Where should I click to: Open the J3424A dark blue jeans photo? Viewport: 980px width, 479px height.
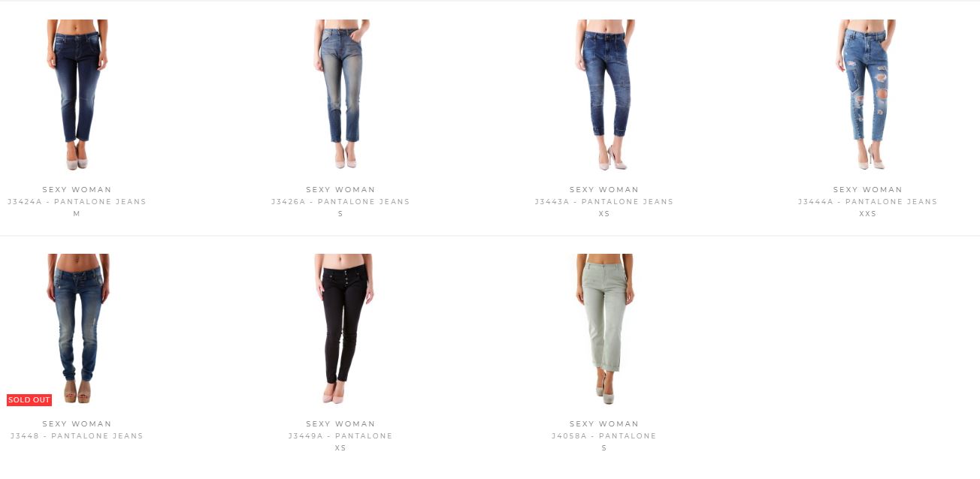tap(77, 95)
